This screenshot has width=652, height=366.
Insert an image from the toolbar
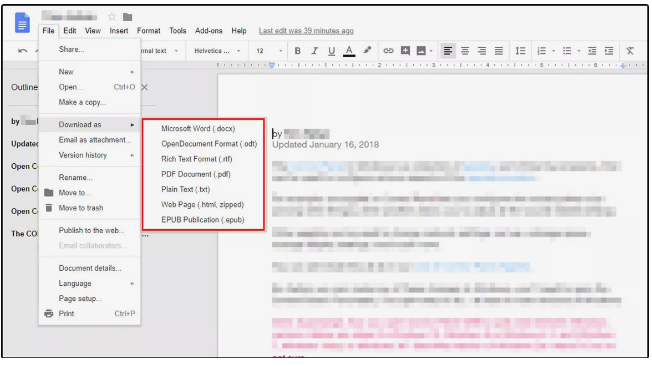(421, 51)
